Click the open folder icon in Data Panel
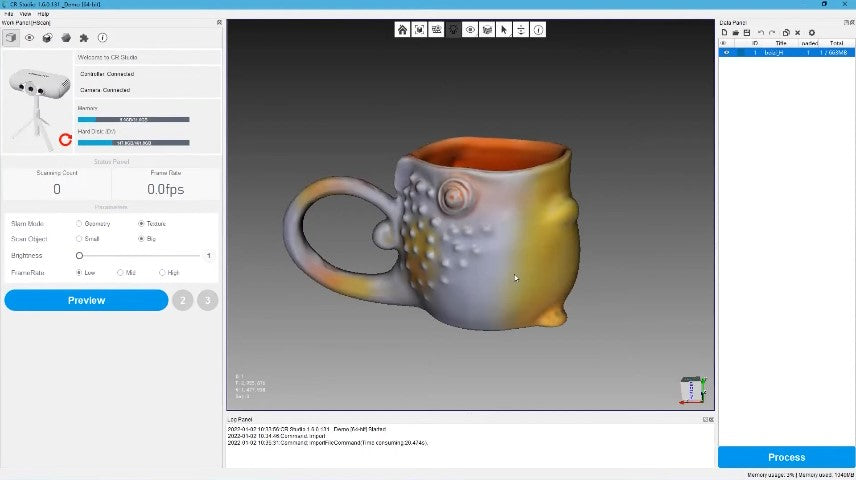 pyautogui.click(x=734, y=33)
